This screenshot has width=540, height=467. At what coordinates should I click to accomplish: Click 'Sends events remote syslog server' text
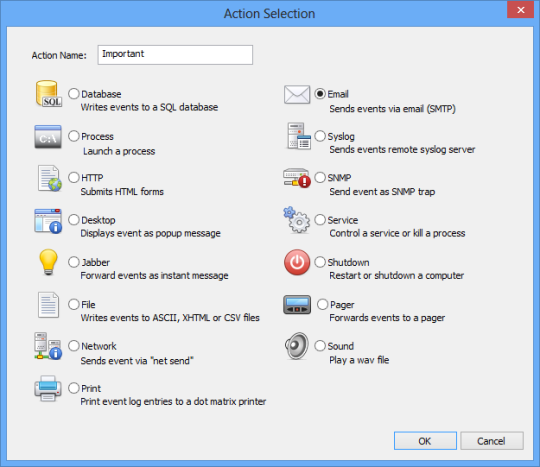tap(402, 150)
